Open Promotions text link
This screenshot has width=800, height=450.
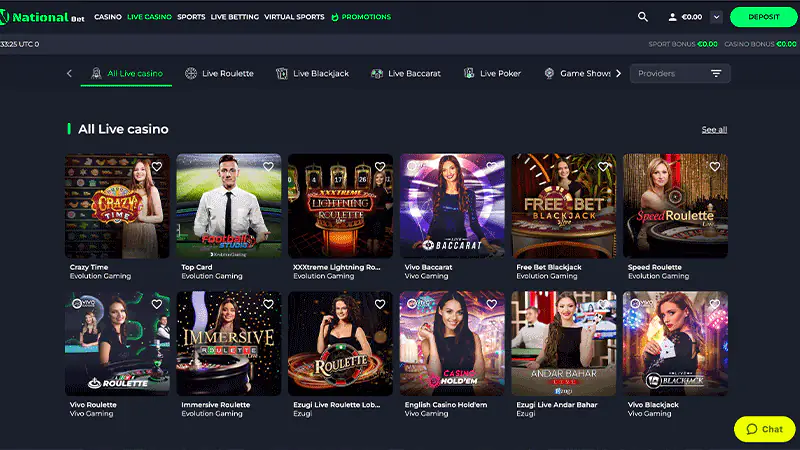pyautogui.click(x=366, y=17)
